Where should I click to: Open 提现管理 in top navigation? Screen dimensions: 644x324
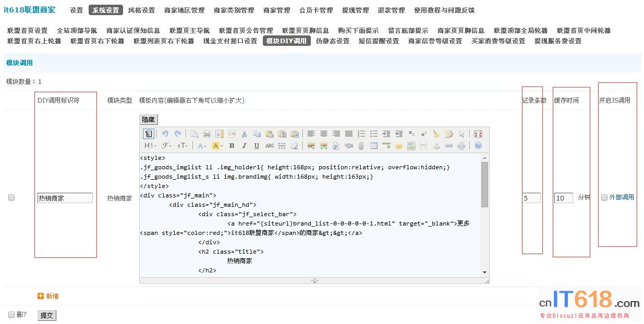[x=355, y=10]
